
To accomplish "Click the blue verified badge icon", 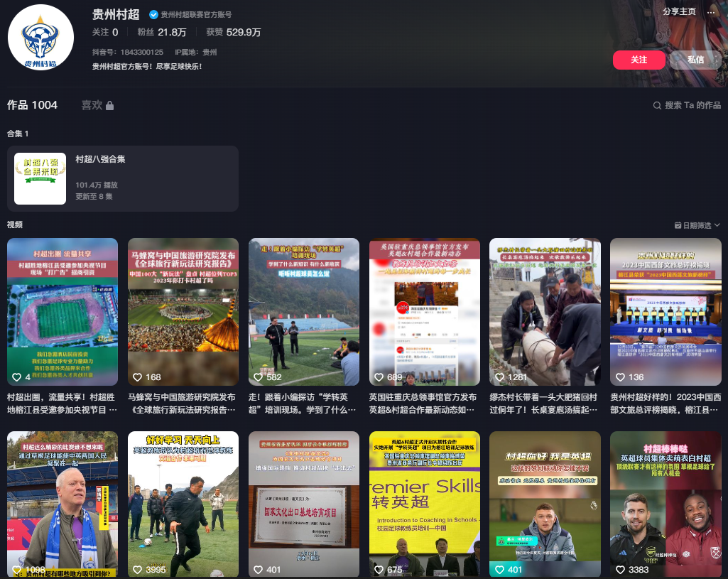I will pyautogui.click(x=153, y=14).
